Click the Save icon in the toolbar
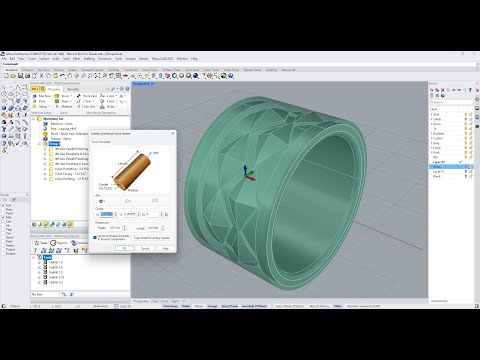 (20, 76)
